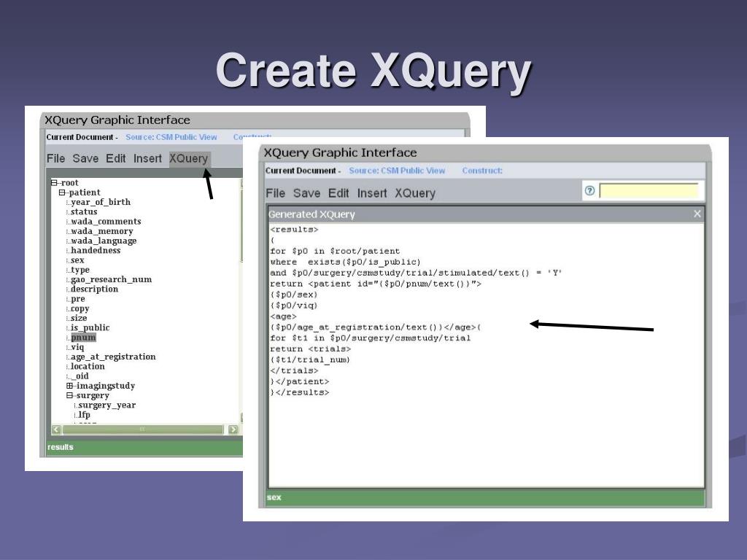Click line with stimulated/text() = 'Y'

point(416,273)
